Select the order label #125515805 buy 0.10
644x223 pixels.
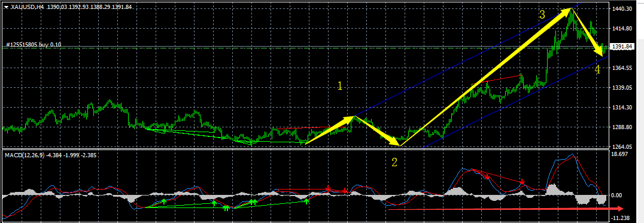click(x=34, y=44)
